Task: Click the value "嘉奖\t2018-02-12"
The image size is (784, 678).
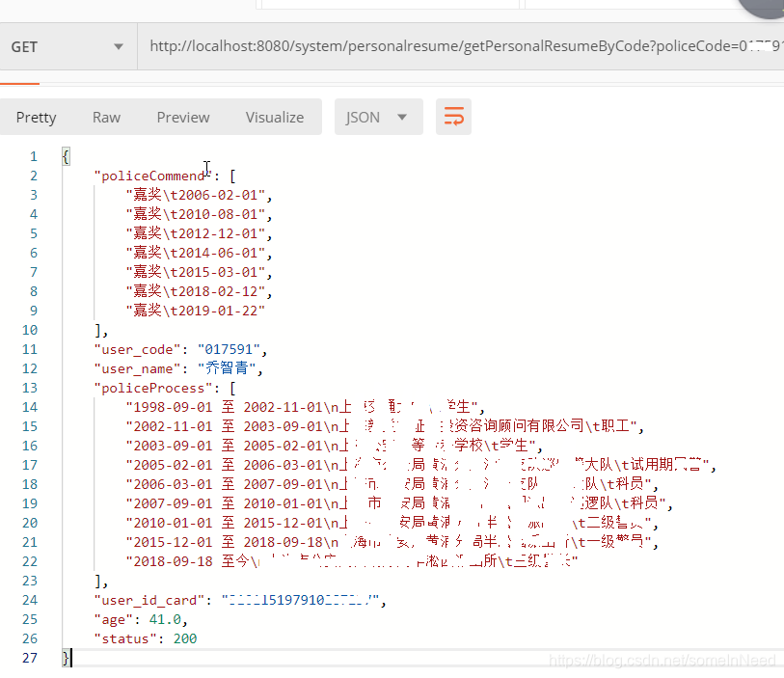Action: click(195, 291)
